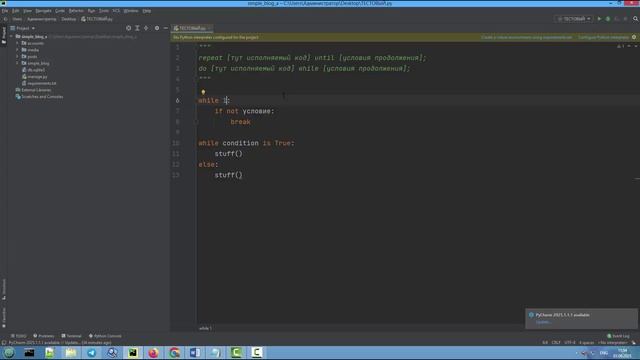This screenshot has width=640, height=360.
Task: Open the green Camtasia taskbar icon
Action: tap(236, 353)
